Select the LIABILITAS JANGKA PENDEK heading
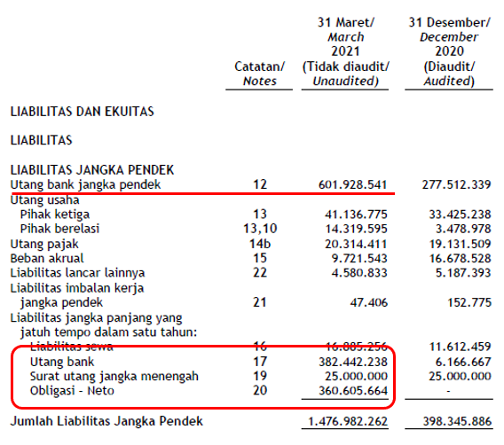The image size is (504, 445). 92,170
